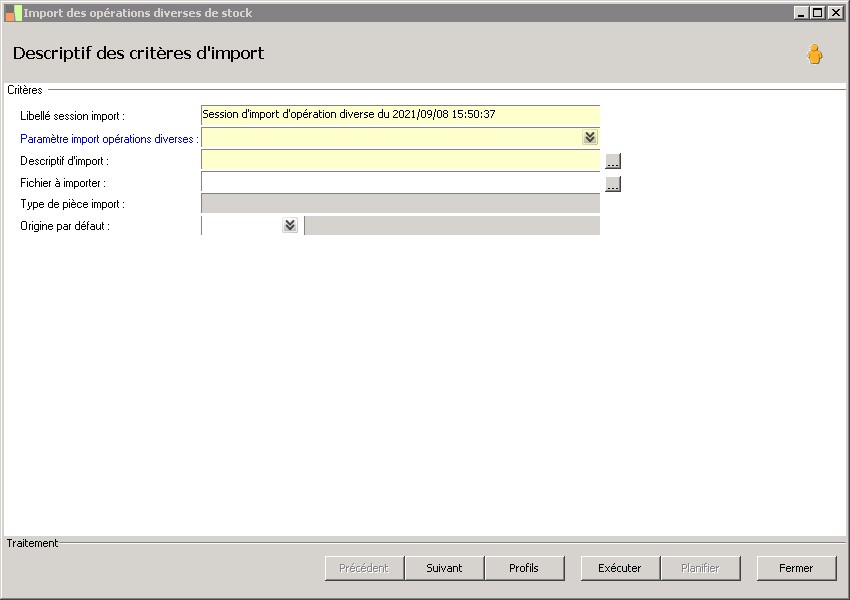Click the orange user figure icon
The height and width of the screenshot is (600, 850).
814,54
